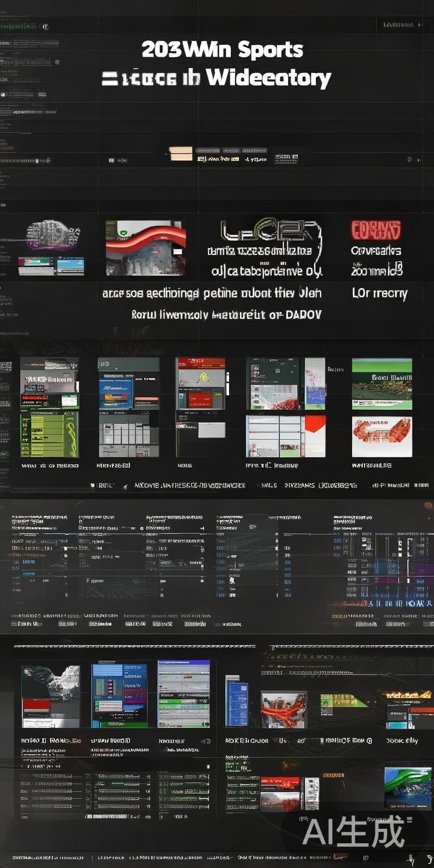Click the 'Wideeatory' heading text
This screenshot has width=434, height=868.
pyautogui.click(x=268, y=78)
